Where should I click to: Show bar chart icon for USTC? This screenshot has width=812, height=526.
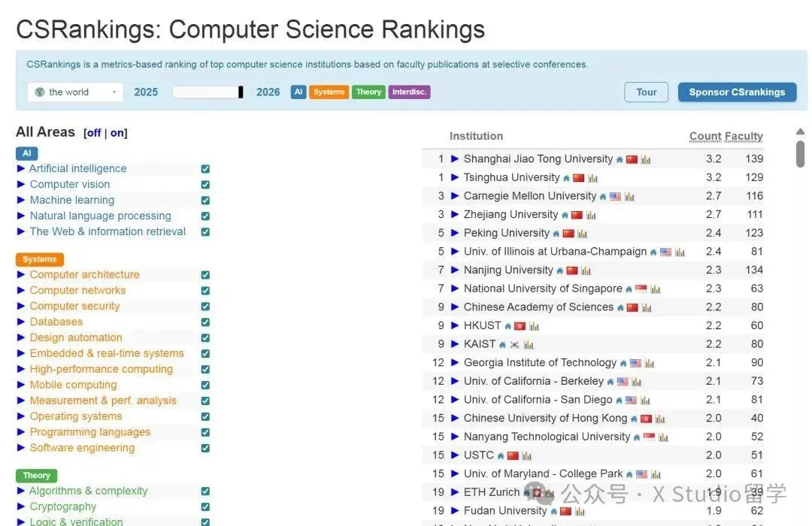526,456
